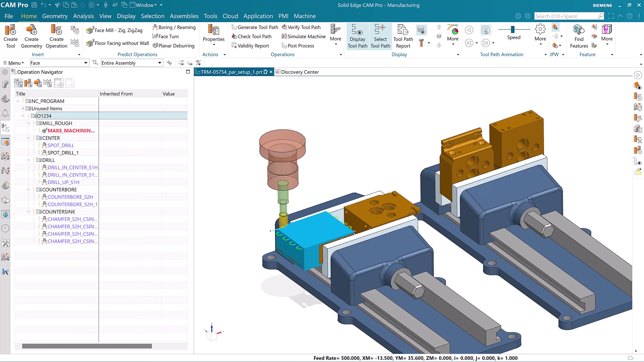Click Generate Tool Path
Image resolution: width=644 pixels, height=362 pixels.
tap(255, 27)
